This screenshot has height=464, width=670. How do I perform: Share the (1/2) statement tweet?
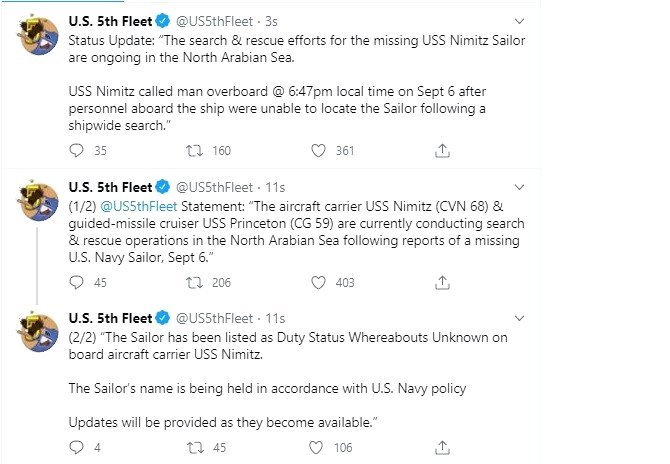442,283
